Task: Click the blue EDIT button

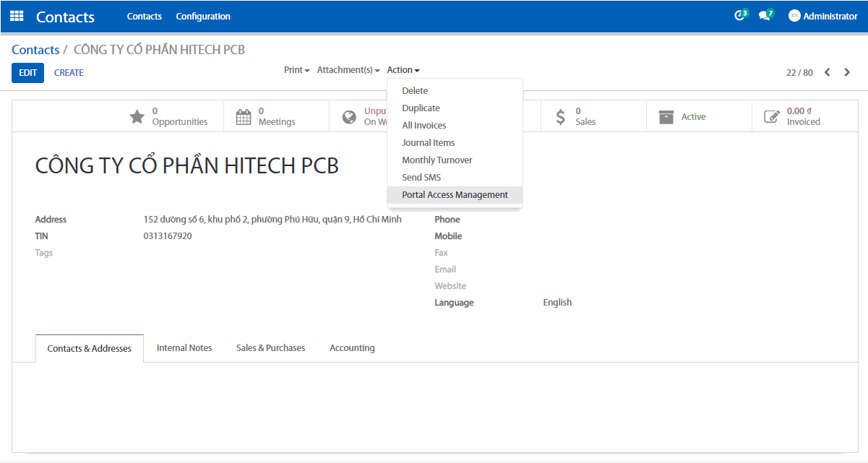Action: (27, 73)
